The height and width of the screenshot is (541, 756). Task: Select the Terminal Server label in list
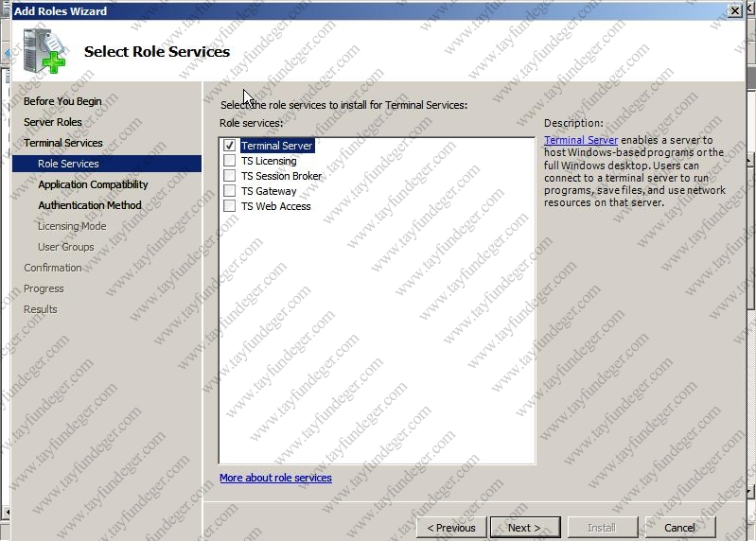pos(276,146)
